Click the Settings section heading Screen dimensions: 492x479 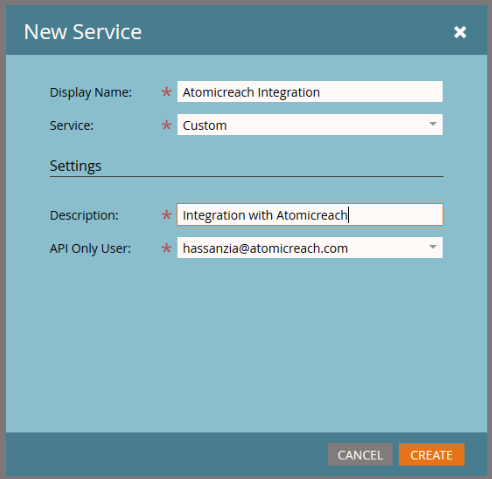tap(76, 166)
